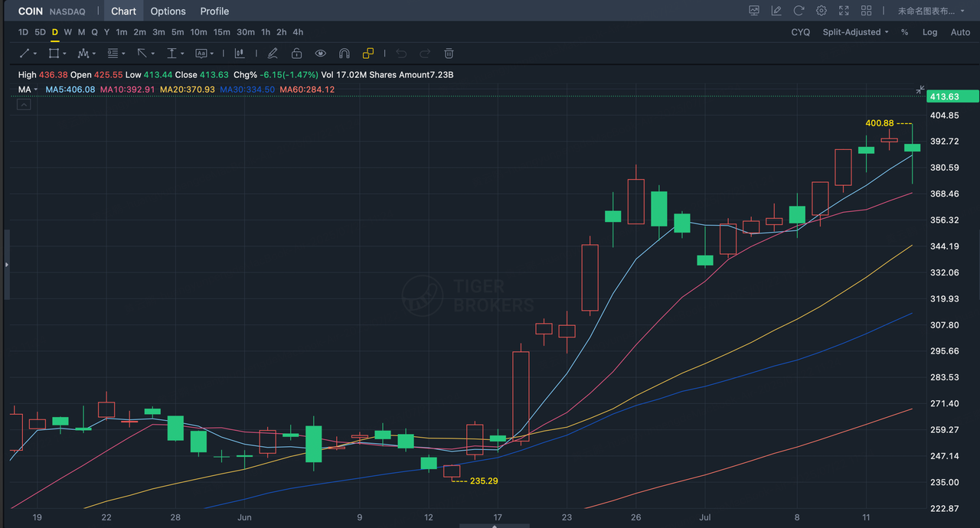This screenshot has width=980, height=528.
Task: Open the multi-chart grid layout icon
Action: [867, 11]
